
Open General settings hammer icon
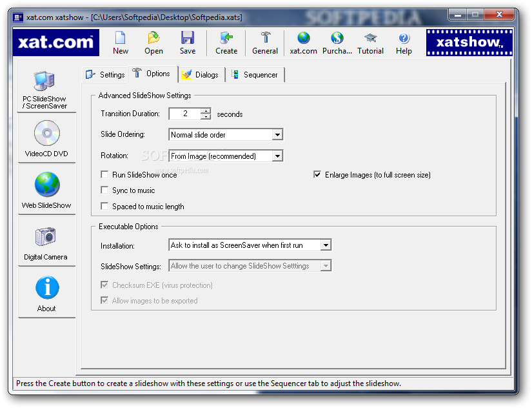(265, 37)
